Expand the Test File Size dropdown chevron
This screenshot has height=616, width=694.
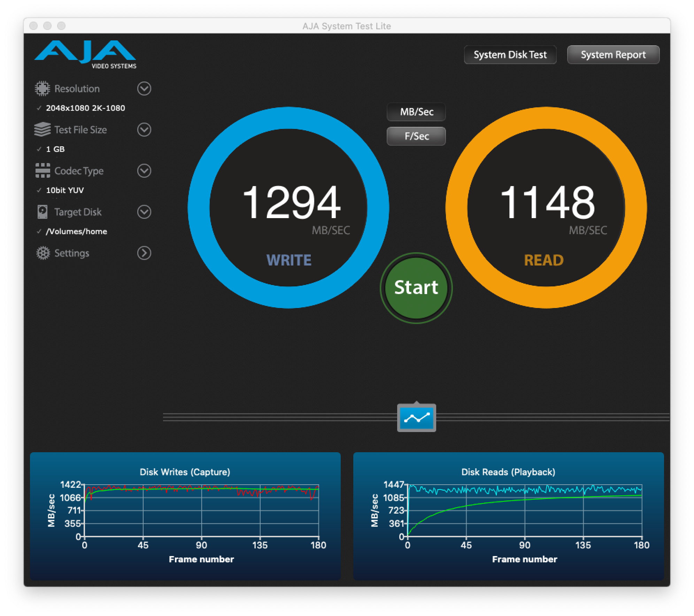click(x=144, y=130)
